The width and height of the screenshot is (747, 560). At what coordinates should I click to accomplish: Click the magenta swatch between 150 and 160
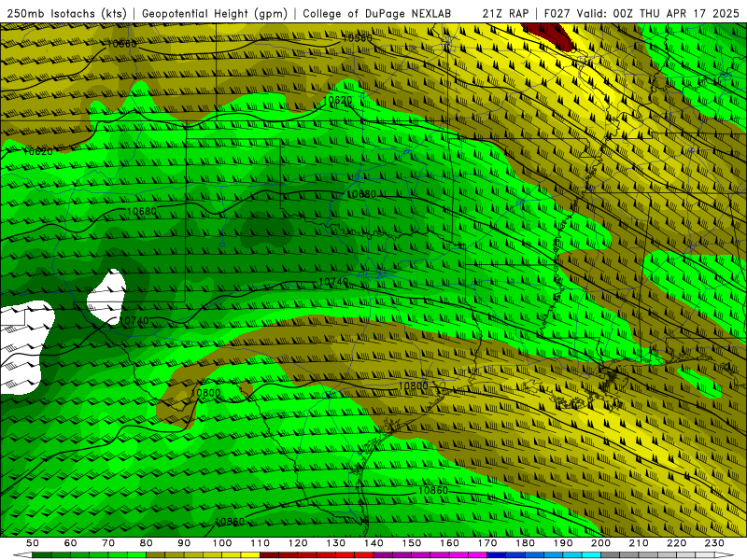(440, 555)
